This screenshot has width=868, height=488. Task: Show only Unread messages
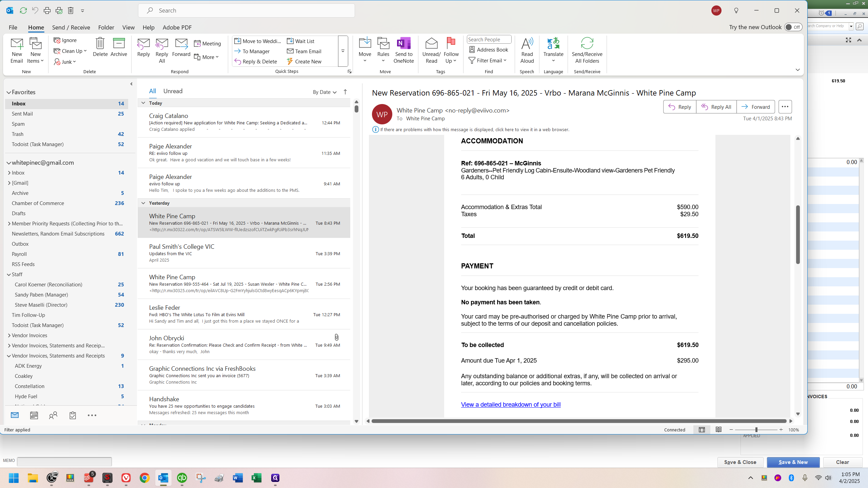(173, 91)
